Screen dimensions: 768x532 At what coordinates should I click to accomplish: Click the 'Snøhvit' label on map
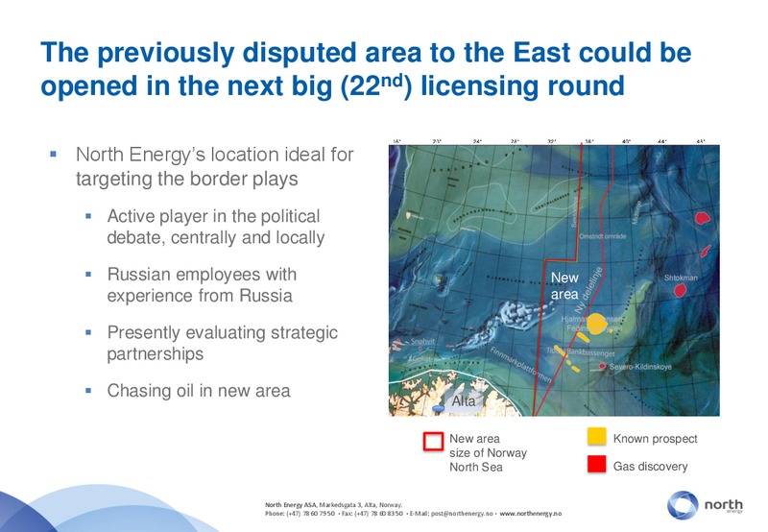pos(422,341)
